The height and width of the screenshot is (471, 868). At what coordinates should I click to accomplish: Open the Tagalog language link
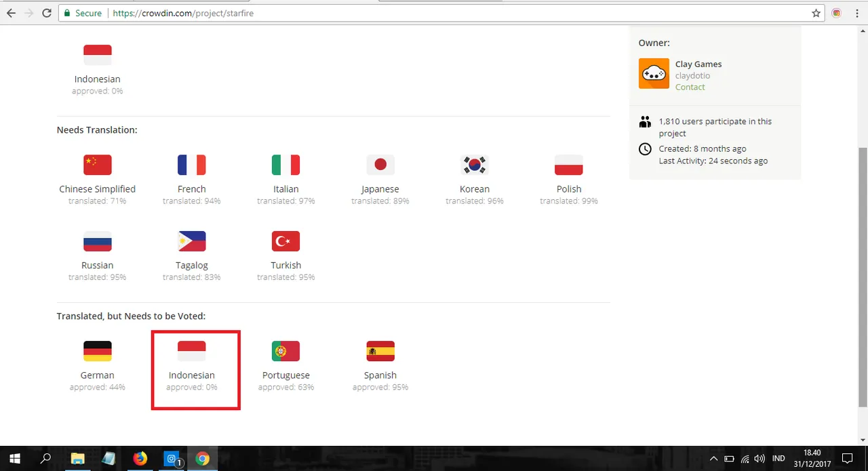tap(192, 265)
